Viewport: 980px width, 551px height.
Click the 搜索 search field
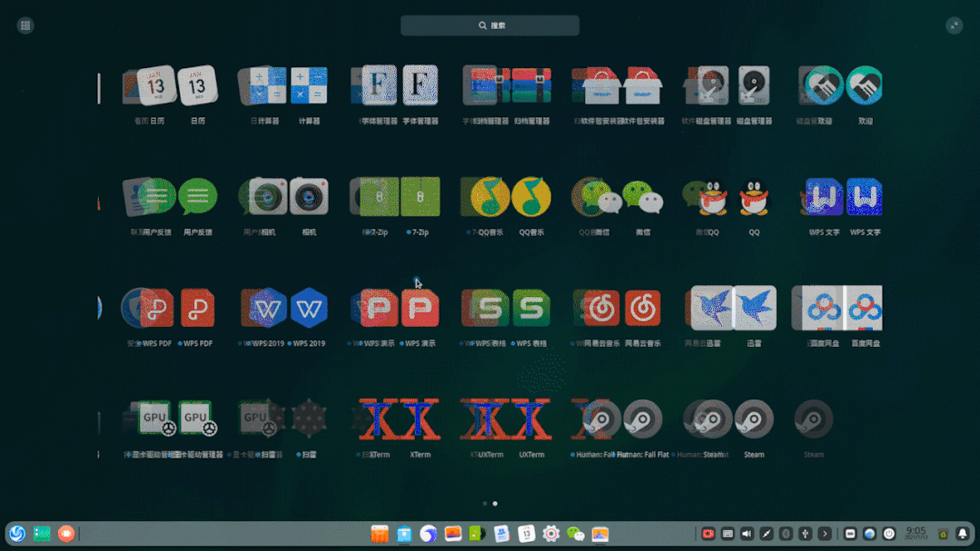tap(490, 25)
